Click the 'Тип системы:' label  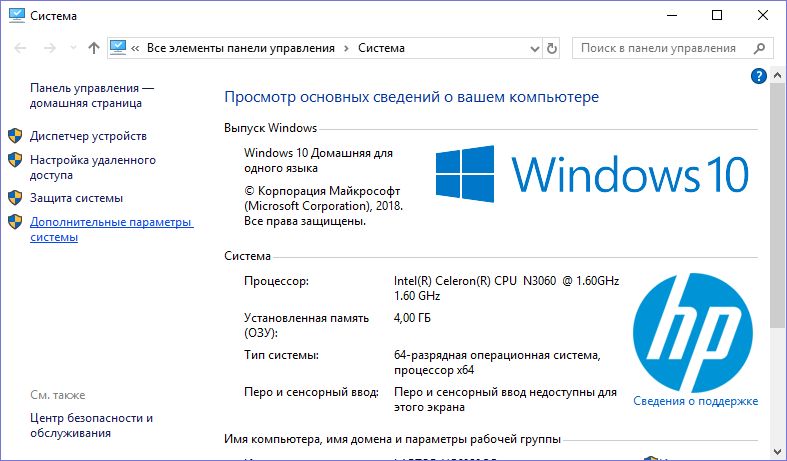coord(281,355)
